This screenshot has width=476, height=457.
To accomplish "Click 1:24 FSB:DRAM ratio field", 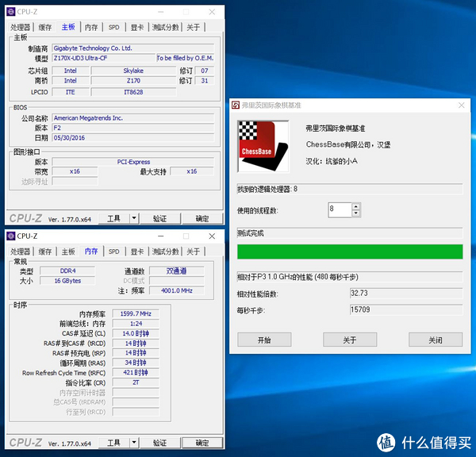I will pyautogui.click(x=136, y=324).
